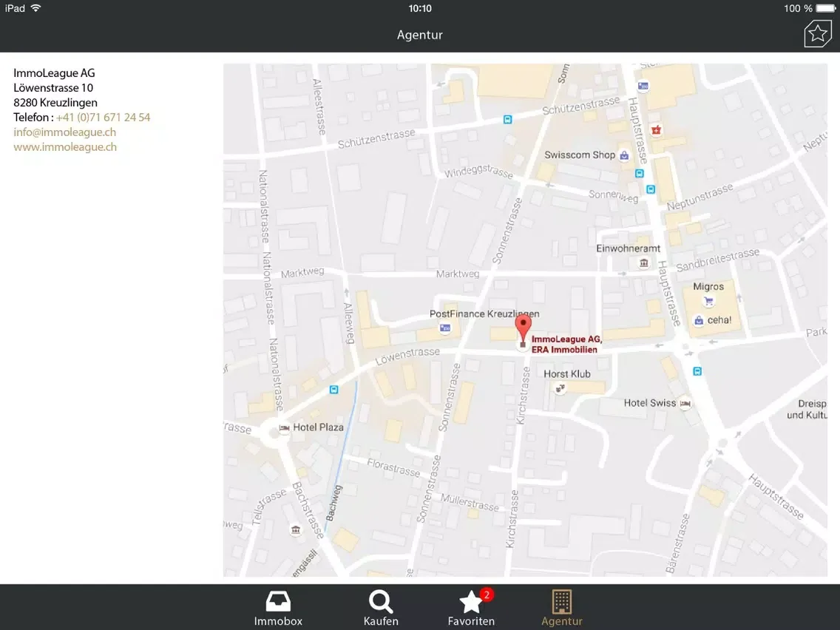
Task: Tap the Löwenstrasse street label on map
Action: coord(407,356)
